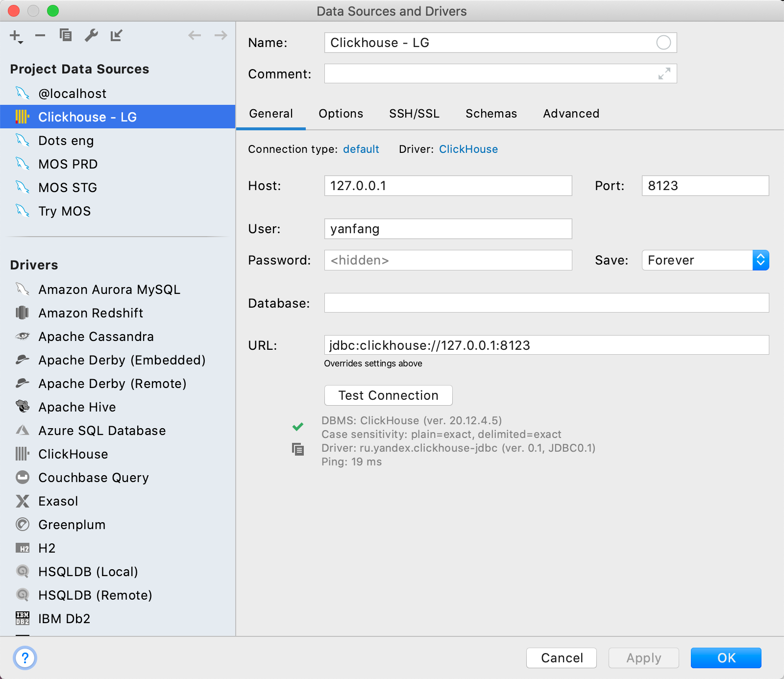The width and height of the screenshot is (784, 679).
Task: Switch to the Advanced tab
Action: click(x=571, y=114)
